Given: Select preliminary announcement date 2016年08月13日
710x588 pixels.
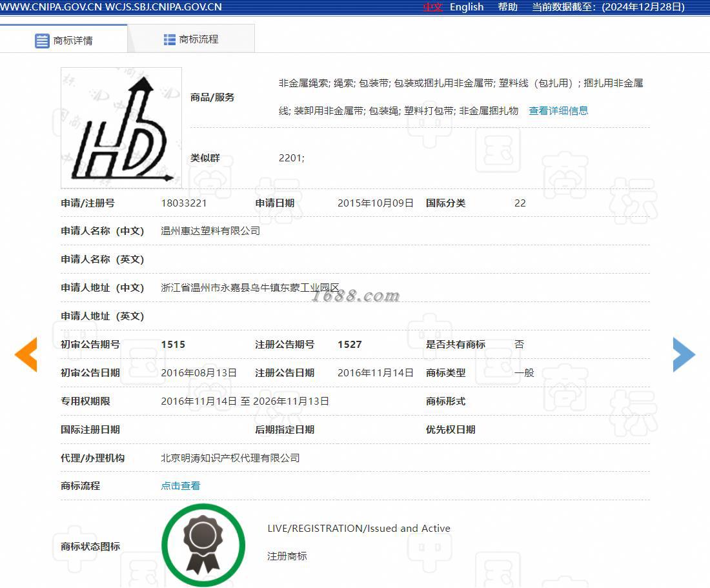Looking at the screenshot, I should (x=199, y=373).
